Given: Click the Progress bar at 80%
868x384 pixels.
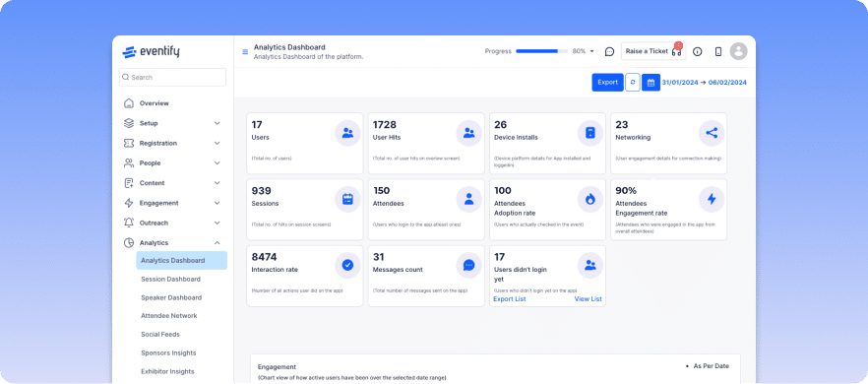Looking at the screenshot, I should click(x=541, y=51).
